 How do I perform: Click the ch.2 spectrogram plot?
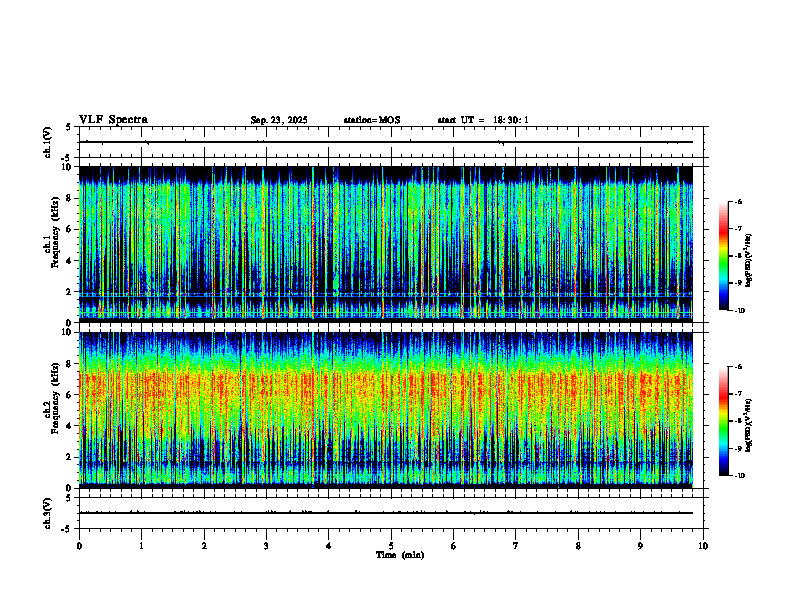pos(386,410)
